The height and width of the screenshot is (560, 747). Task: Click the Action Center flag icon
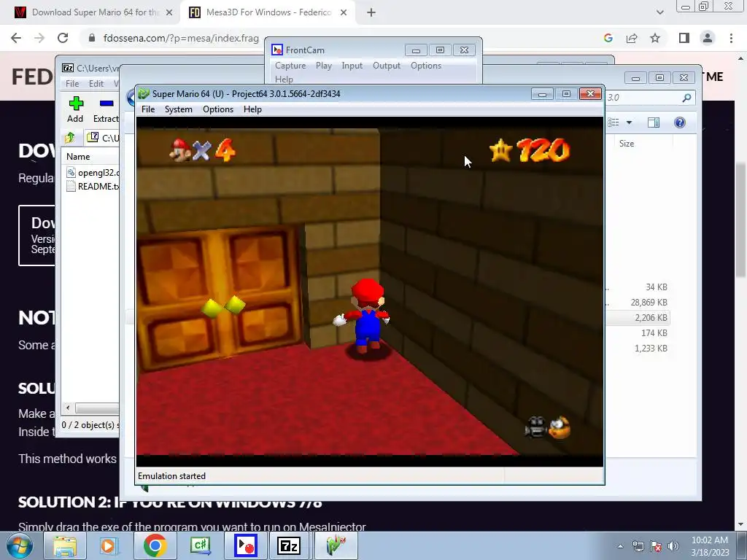(656, 546)
